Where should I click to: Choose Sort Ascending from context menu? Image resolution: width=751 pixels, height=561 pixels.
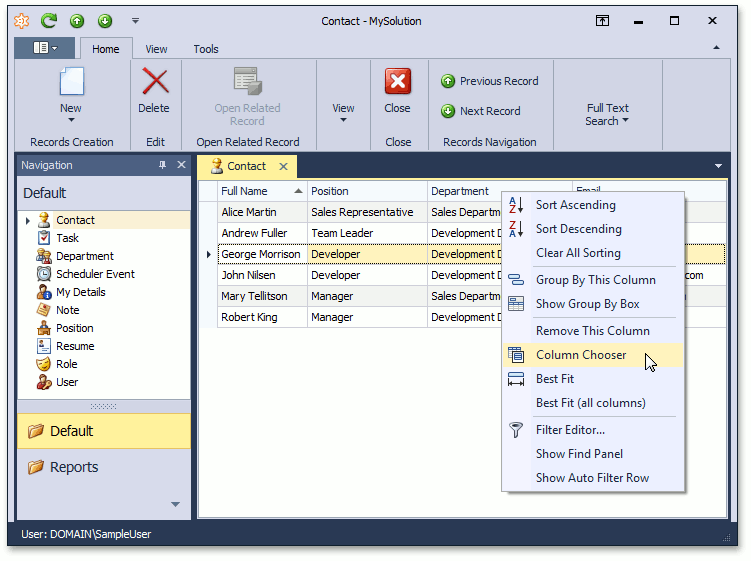coord(593,205)
